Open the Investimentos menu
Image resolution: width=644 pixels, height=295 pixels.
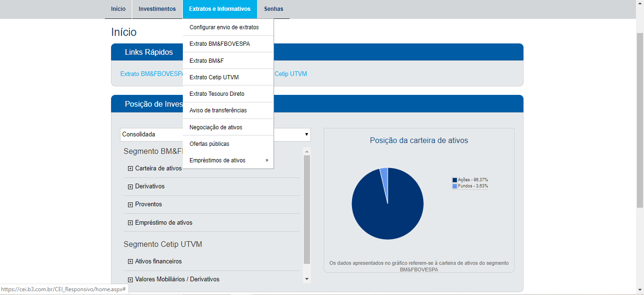click(157, 9)
